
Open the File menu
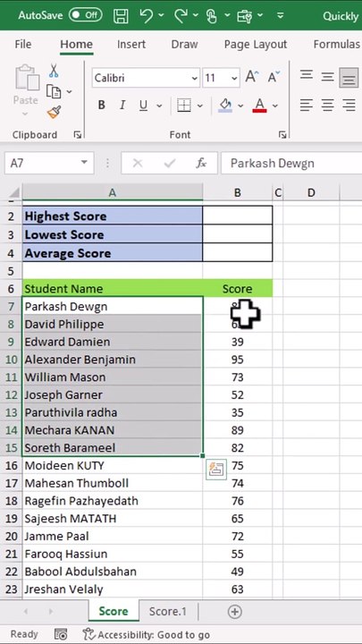[x=23, y=45]
